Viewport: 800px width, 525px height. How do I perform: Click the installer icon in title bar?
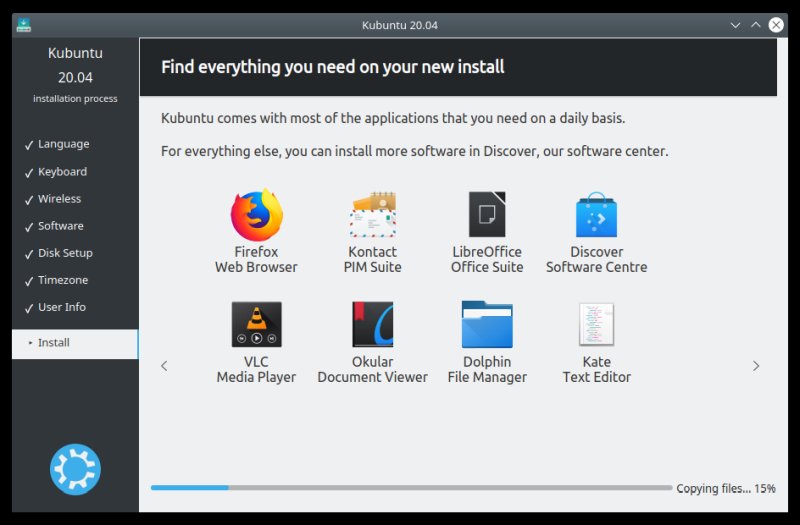(23, 24)
